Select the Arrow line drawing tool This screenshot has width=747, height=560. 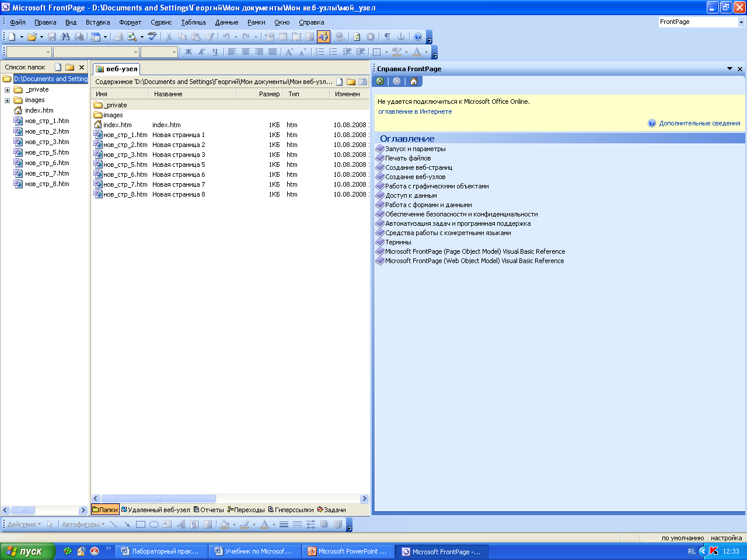[x=127, y=524]
